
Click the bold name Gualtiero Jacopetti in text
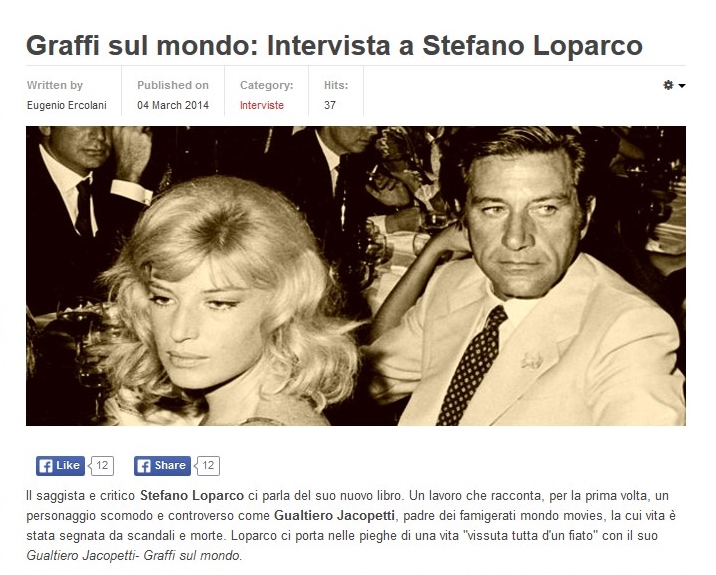pyautogui.click(x=334, y=516)
